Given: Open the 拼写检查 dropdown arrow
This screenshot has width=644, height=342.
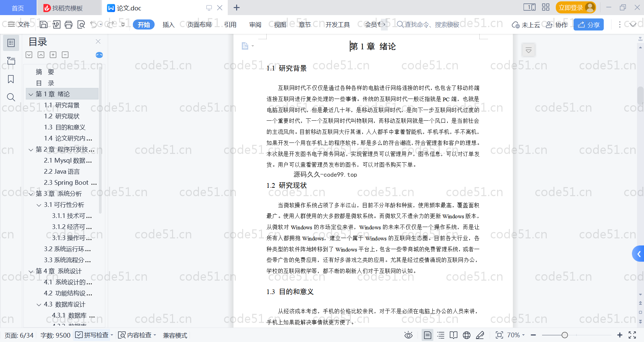Looking at the screenshot, I should pyautogui.click(x=112, y=335).
